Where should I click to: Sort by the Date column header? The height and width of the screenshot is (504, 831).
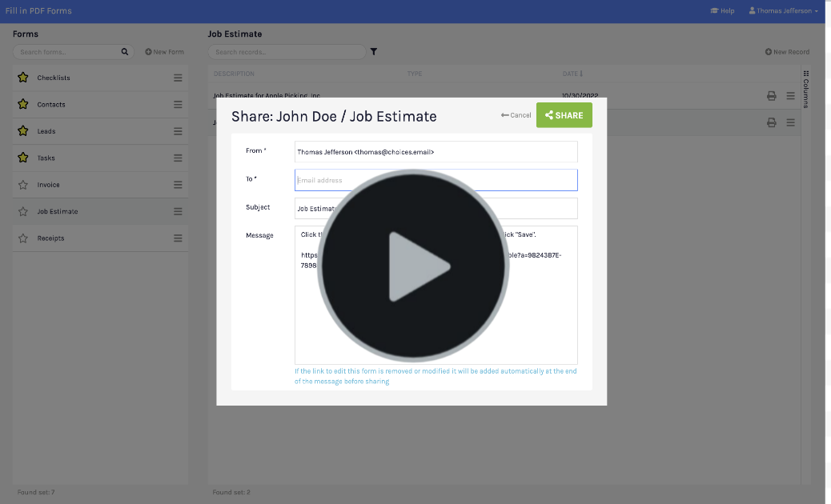[x=572, y=74]
